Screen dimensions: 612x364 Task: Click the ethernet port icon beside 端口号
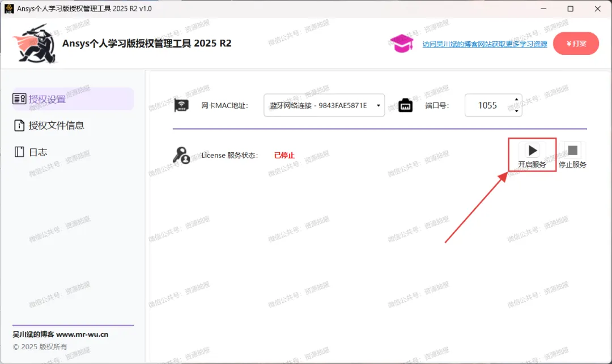(405, 105)
